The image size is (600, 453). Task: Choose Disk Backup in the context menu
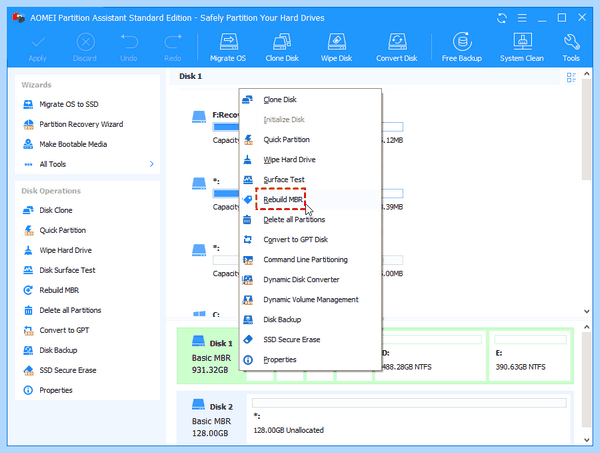click(310, 319)
